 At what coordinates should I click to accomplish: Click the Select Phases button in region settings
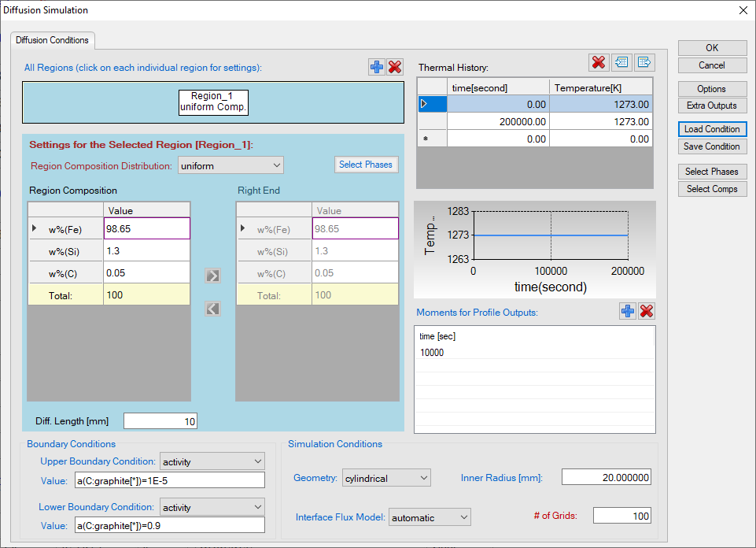coord(366,165)
